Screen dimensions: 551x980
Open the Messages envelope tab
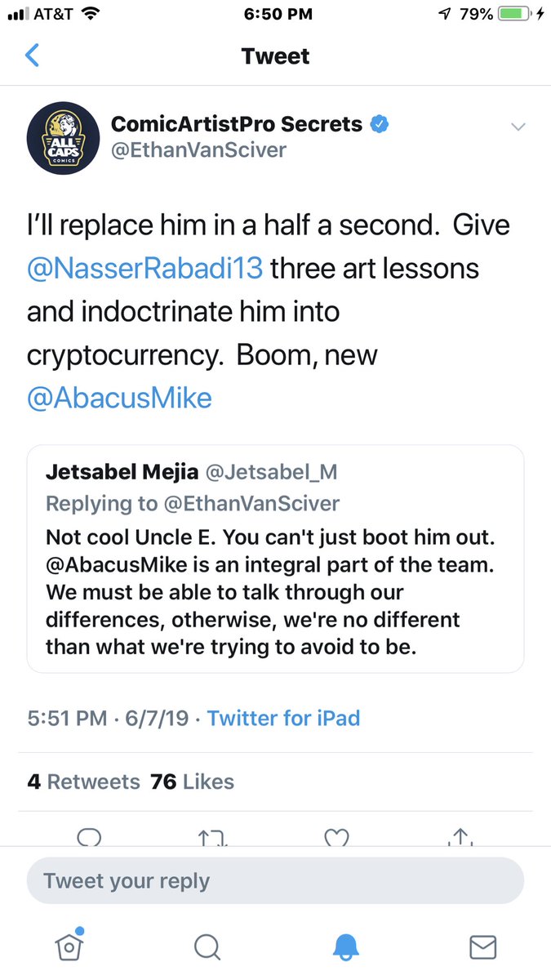tap(483, 947)
